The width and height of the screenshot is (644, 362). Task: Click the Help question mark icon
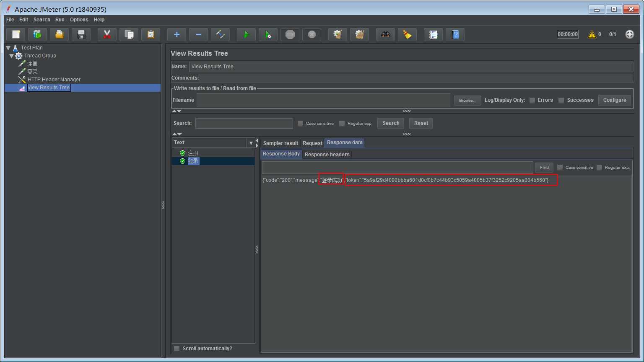[x=455, y=34]
